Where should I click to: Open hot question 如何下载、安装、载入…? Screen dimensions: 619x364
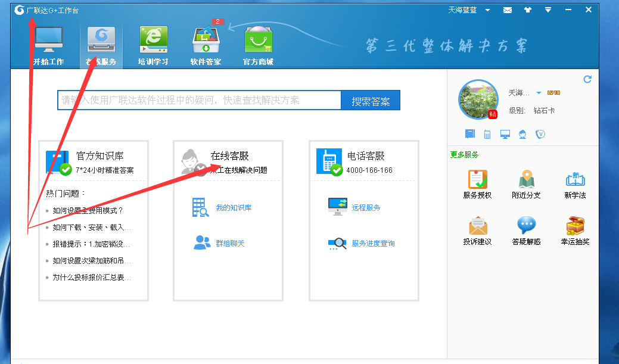[x=92, y=228]
